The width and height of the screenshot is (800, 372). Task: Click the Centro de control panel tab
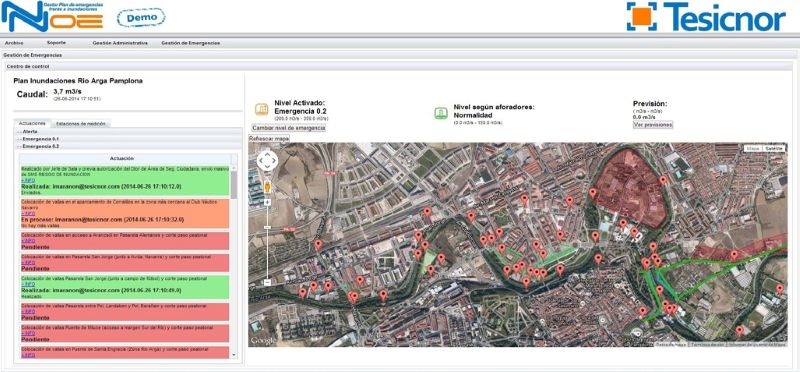pyautogui.click(x=28, y=66)
